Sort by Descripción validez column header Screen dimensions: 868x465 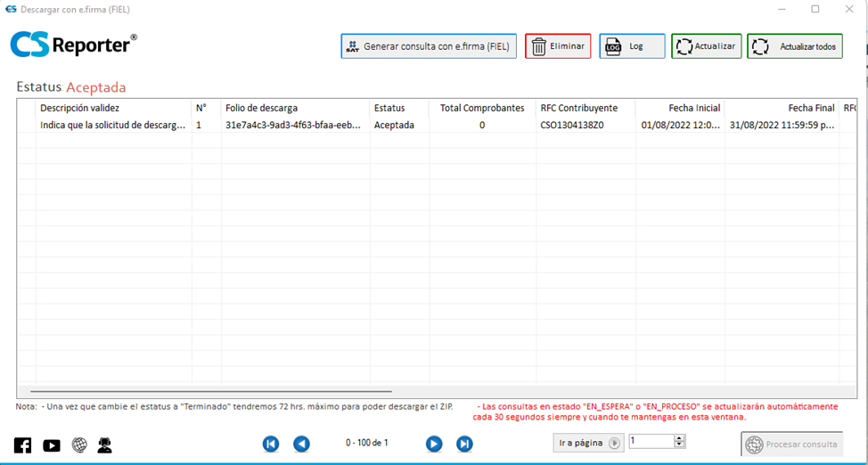click(x=113, y=108)
